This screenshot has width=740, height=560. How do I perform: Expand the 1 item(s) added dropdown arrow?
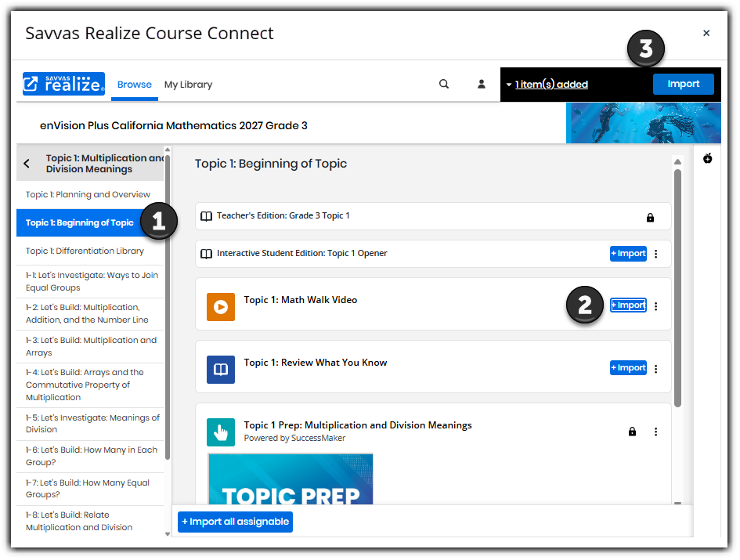(509, 85)
